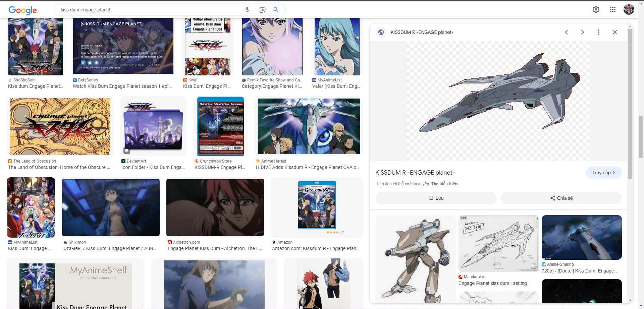The width and height of the screenshot is (644, 309).
Task: Click the magnifier search button
Action: [276, 10]
